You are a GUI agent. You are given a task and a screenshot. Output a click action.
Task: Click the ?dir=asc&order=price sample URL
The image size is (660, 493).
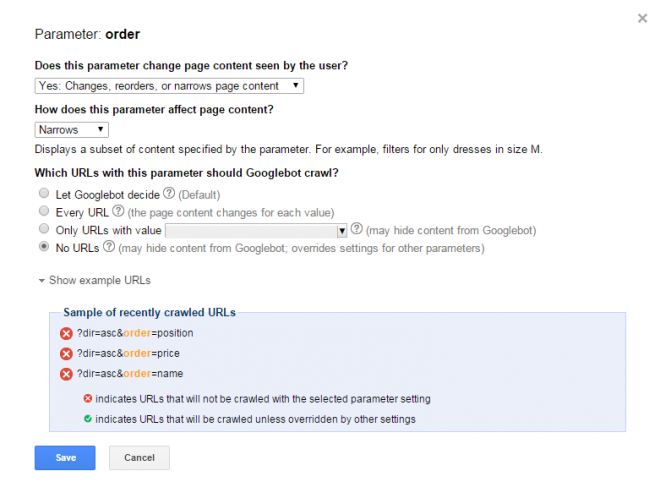[x=128, y=354]
